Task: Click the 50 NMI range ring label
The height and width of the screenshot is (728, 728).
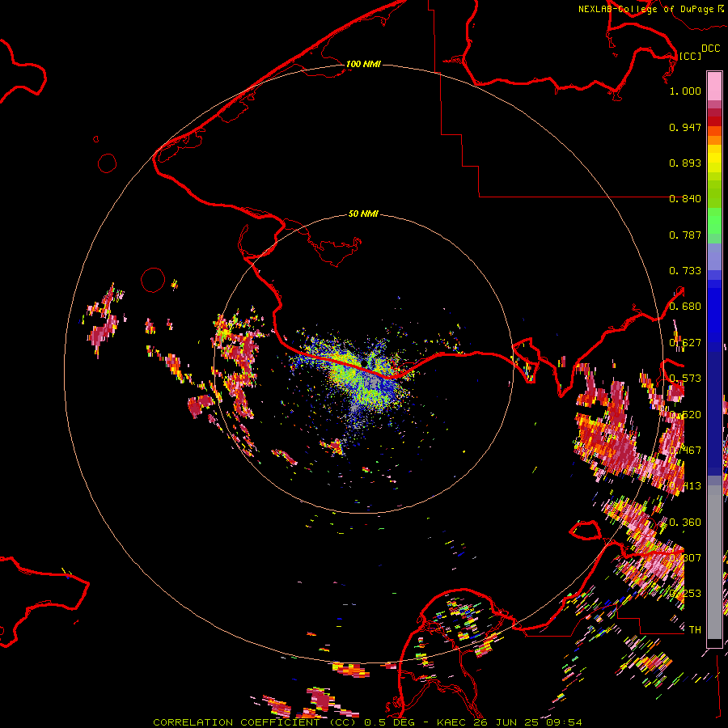Action: point(363,214)
